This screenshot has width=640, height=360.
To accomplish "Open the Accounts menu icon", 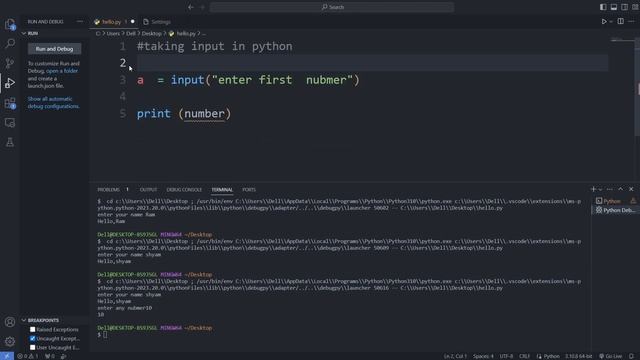I will (10, 322).
